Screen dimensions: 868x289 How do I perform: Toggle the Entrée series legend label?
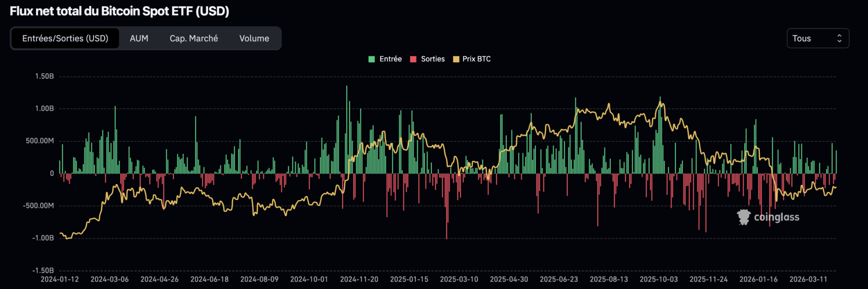click(x=391, y=59)
